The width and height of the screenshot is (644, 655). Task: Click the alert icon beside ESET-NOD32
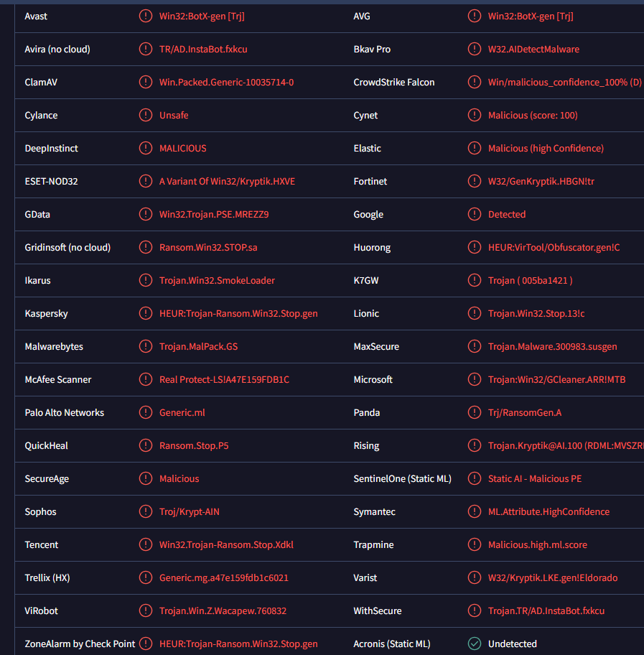pos(146,182)
